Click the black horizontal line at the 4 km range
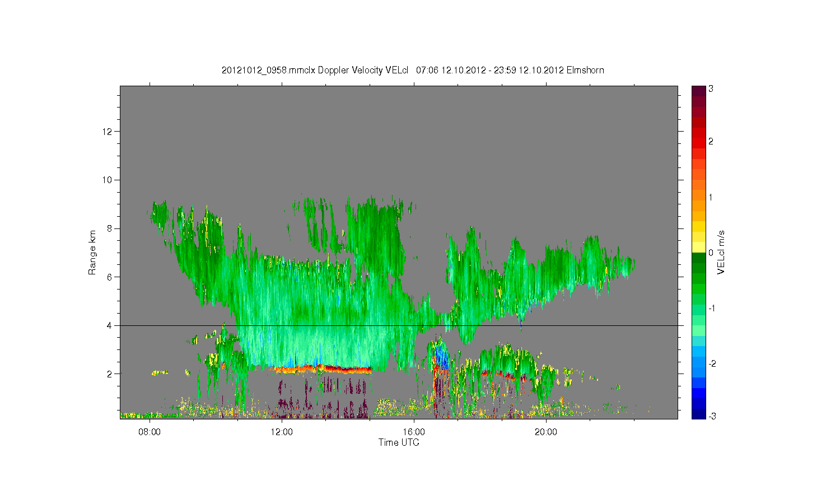 pos(399,325)
